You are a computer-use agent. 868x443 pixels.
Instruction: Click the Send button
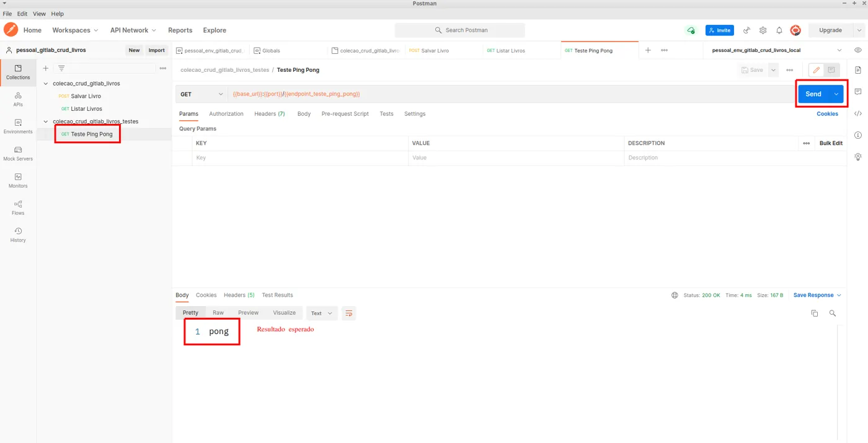[813, 94]
